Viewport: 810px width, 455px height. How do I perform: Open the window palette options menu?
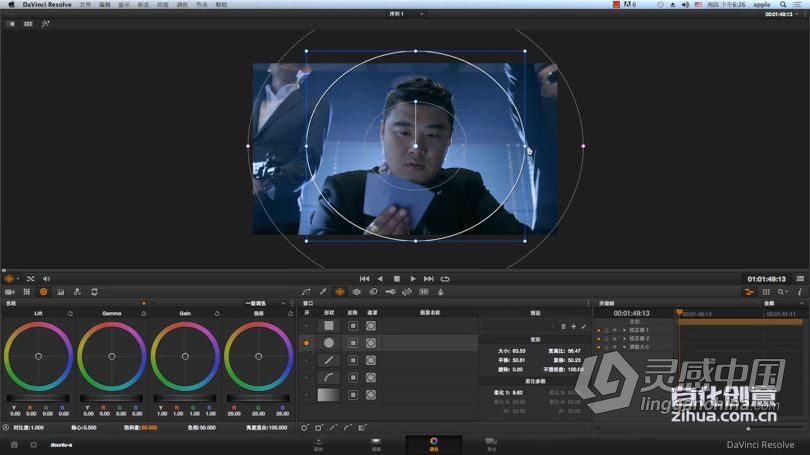(588, 304)
